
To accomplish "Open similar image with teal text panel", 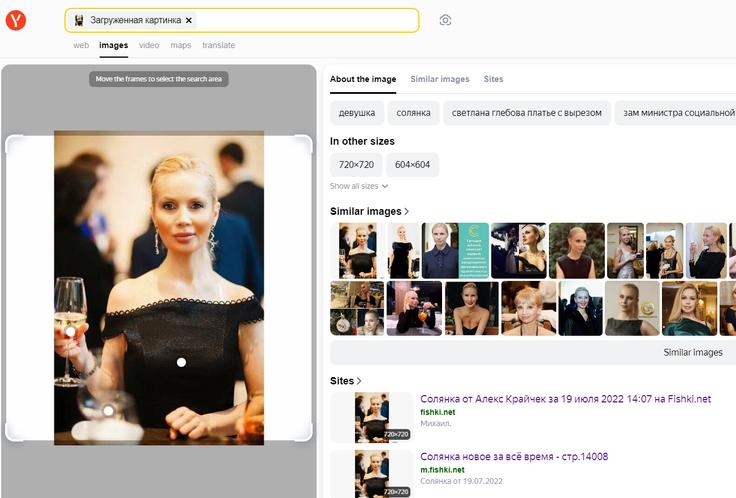I will point(455,251).
